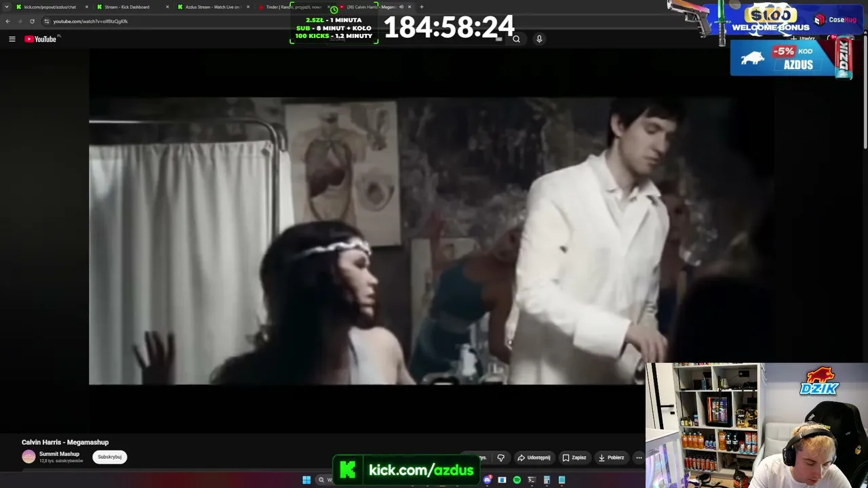Open the Notepad taskbar icon
Screen dimensions: 868x488
[561, 480]
